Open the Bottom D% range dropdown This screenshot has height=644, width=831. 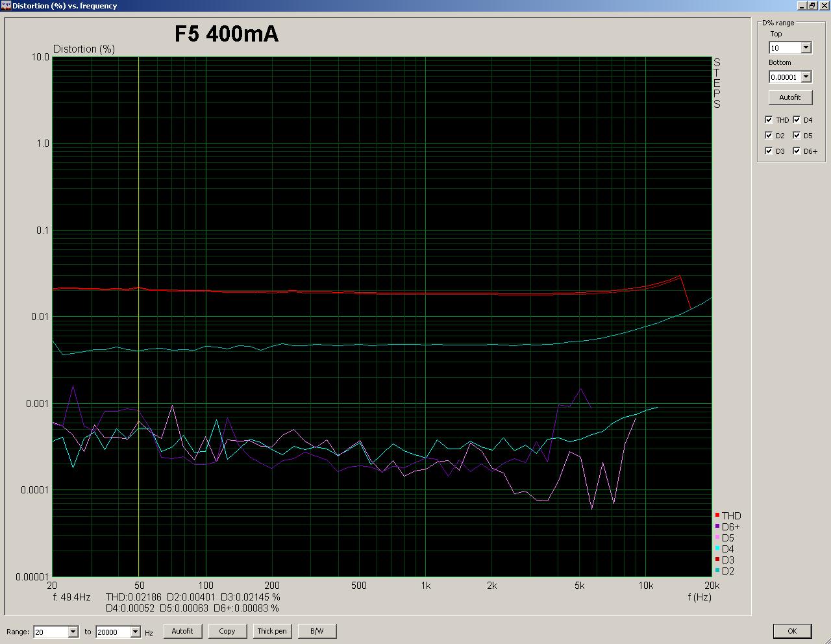[806, 77]
